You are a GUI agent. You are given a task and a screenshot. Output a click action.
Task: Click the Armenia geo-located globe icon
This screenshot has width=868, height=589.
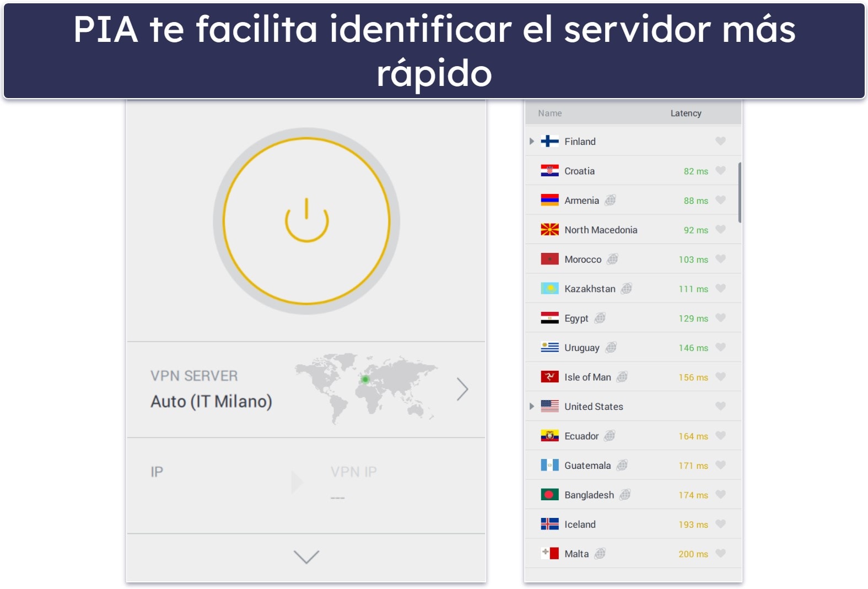point(610,200)
